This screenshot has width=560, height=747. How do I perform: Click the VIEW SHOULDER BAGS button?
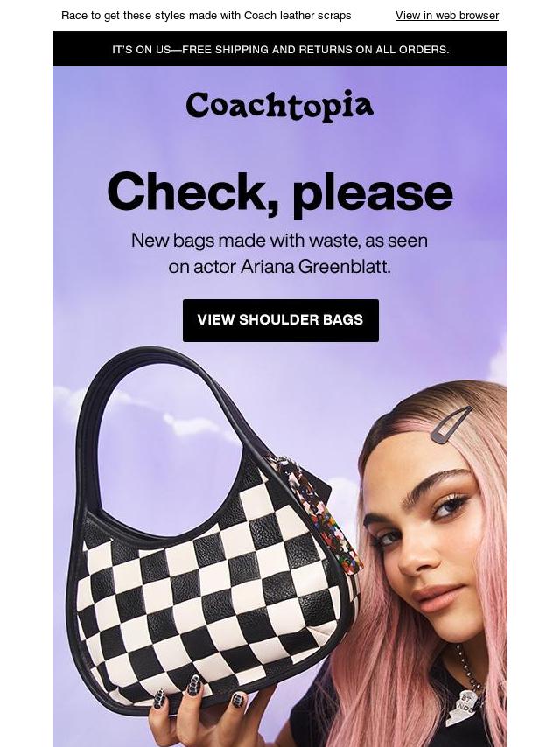coord(281,320)
